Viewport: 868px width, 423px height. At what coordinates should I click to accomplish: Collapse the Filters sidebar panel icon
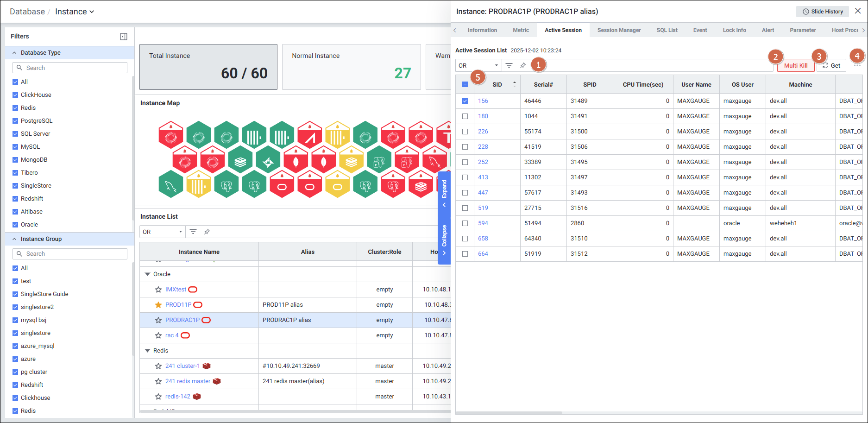coord(124,37)
